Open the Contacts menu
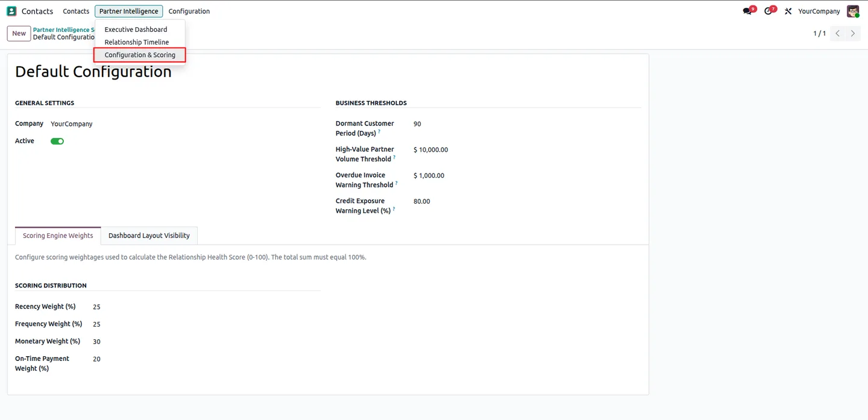Image resolution: width=868 pixels, height=420 pixels. pos(76,11)
